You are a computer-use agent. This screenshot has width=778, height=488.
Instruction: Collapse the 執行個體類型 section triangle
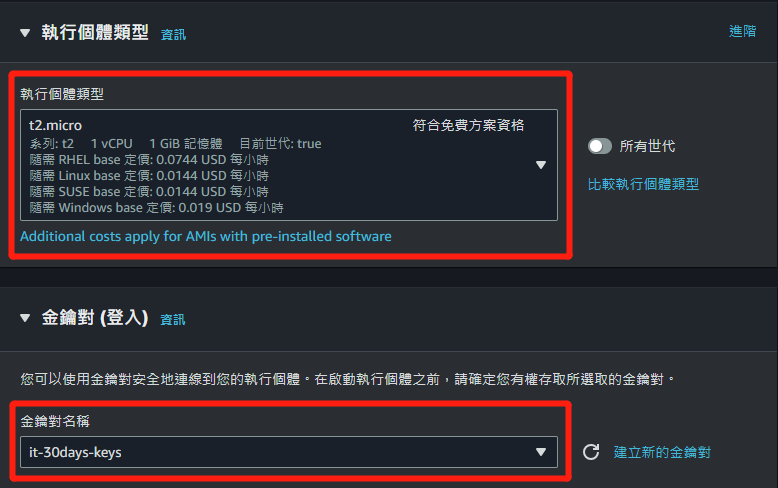tap(25, 33)
